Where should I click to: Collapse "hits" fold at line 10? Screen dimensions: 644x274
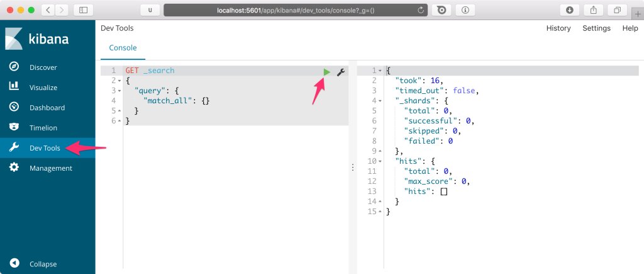[380, 161]
